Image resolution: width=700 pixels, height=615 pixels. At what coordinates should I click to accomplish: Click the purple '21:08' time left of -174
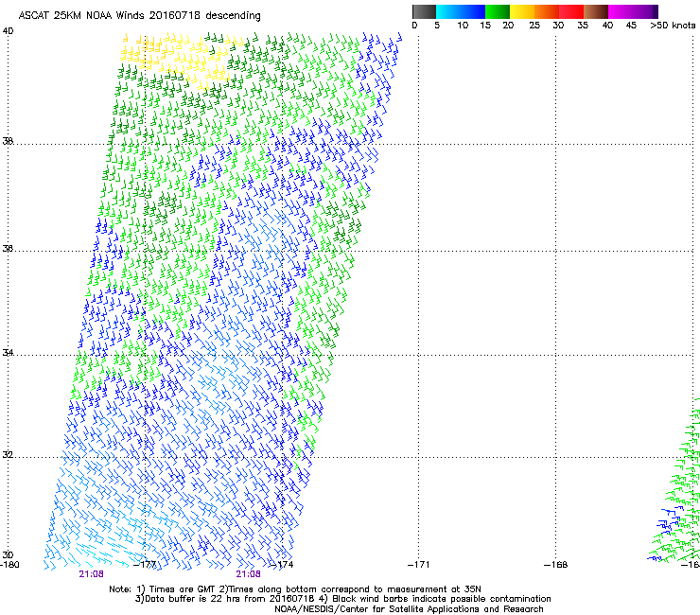pyautogui.click(x=248, y=574)
